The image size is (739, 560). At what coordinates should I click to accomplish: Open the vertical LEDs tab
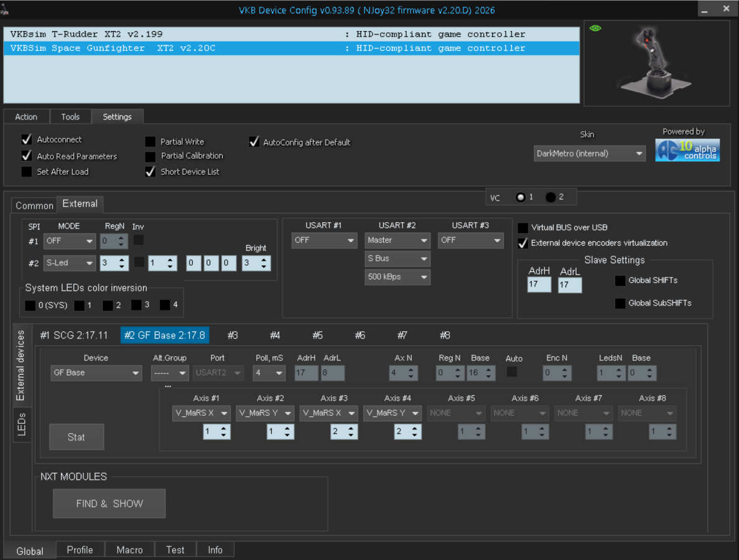[x=22, y=424]
